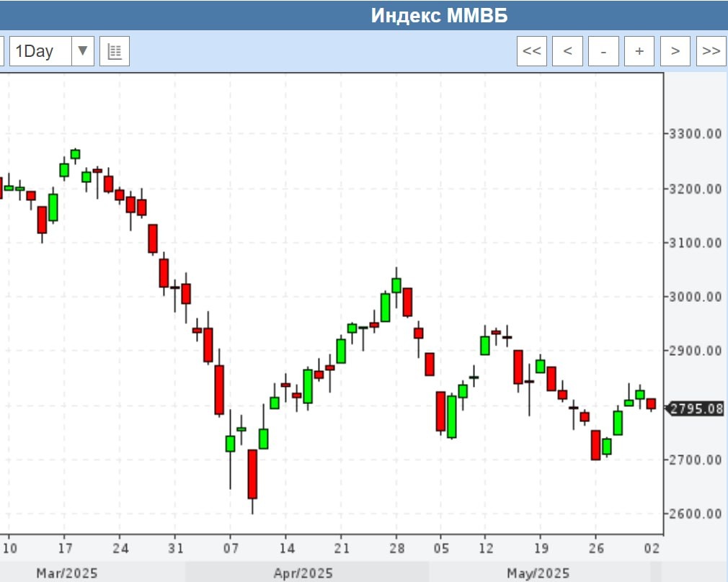728x582 pixels.
Task: Click date label 31 on time axis
Action: pos(175,549)
